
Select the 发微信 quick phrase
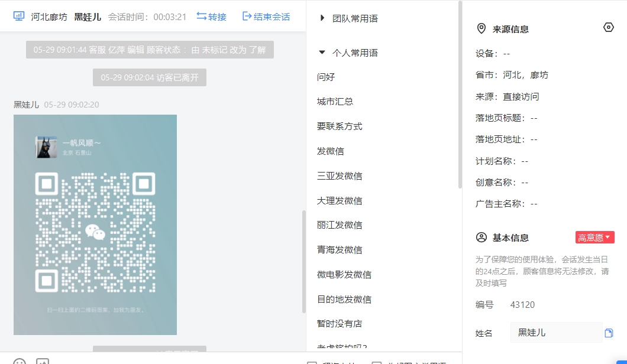click(330, 151)
